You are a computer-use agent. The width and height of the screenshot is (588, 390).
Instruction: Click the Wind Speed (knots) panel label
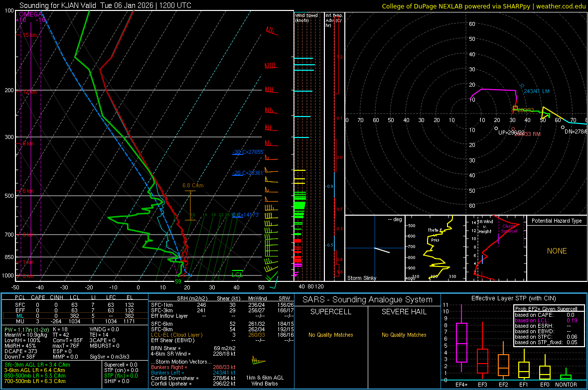(x=306, y=17)
